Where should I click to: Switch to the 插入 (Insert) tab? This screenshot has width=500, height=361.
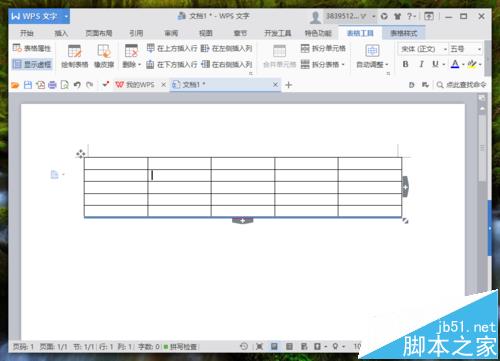click(61, 33)
